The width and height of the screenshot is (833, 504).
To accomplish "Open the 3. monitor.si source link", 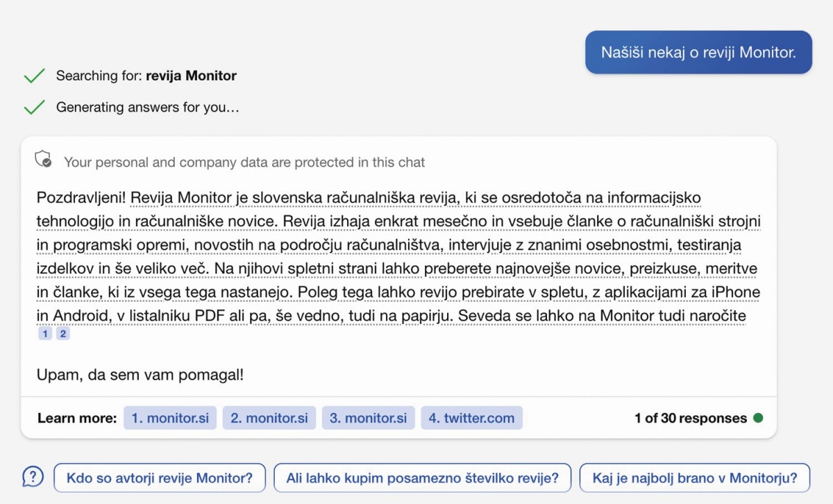I will 369,418.
